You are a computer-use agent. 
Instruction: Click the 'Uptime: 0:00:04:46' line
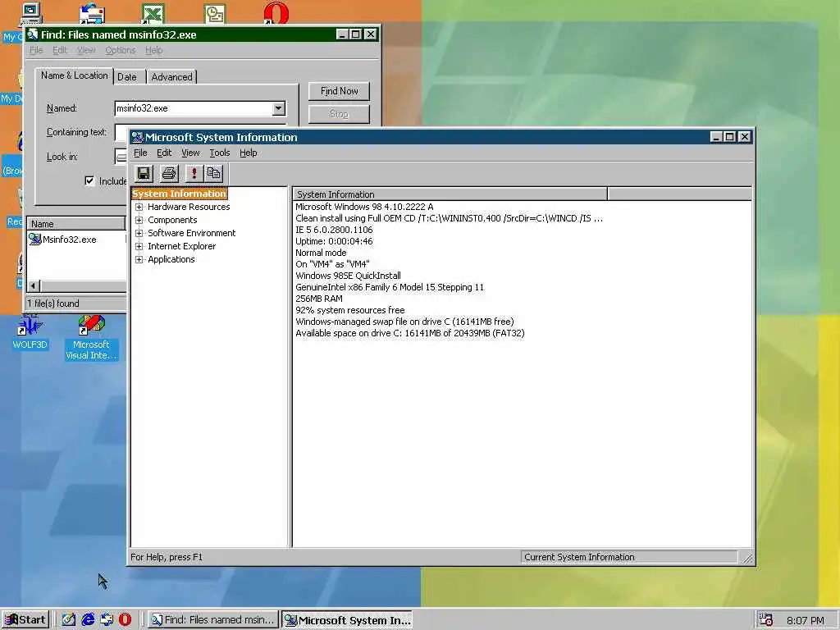click(334, 241)
